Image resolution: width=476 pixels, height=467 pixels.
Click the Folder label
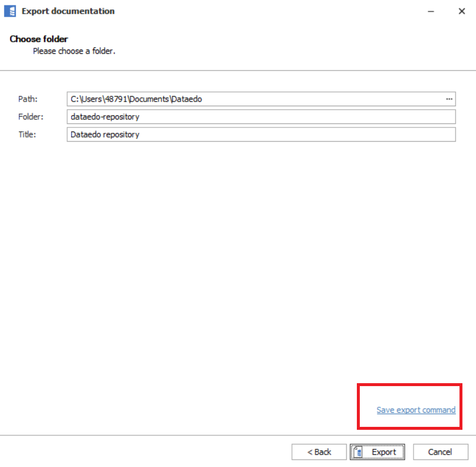30,117
